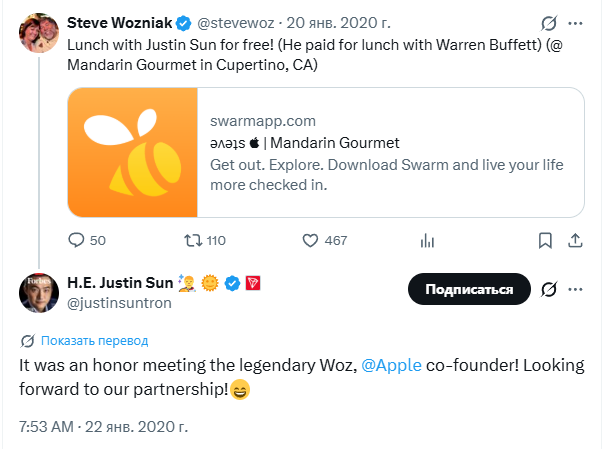The height and width of the screenshot is (449, 604).
Task: Share the Wozniak tweet via upload icon
Action: 575,240
